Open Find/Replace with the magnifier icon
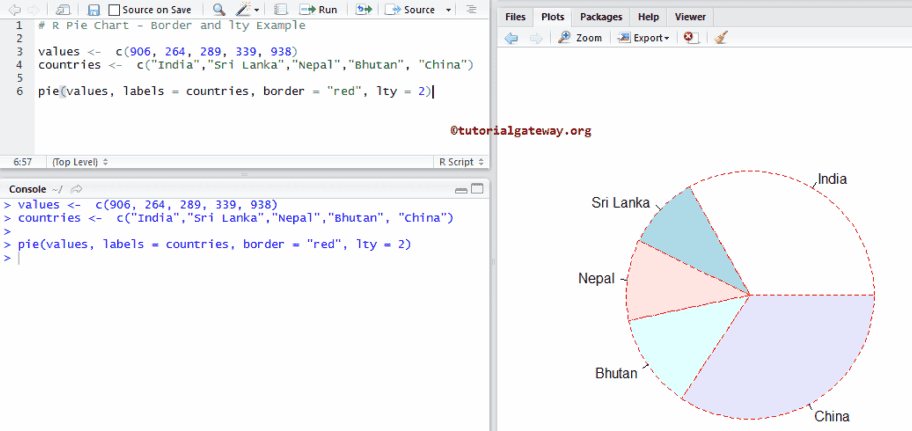 pyautogui.click(x=218, y=9)
